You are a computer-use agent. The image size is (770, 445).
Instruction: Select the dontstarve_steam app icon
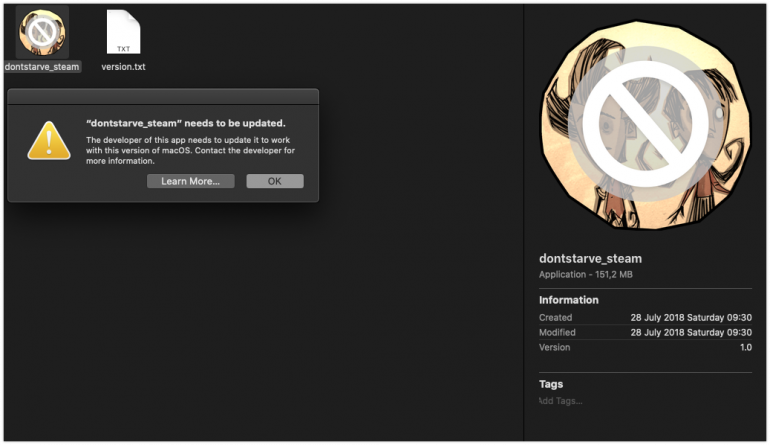(x=42, y=32)
